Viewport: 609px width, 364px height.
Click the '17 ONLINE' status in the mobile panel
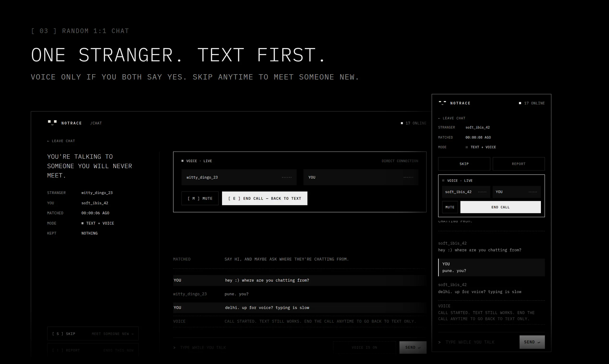coord(532,103)
